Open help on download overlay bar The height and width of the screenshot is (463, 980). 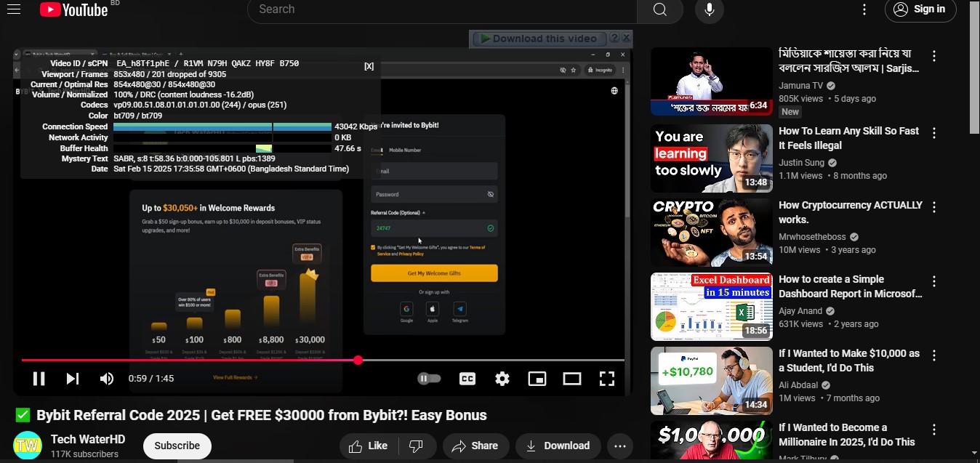pyautogui.click(x=614, y=38)
